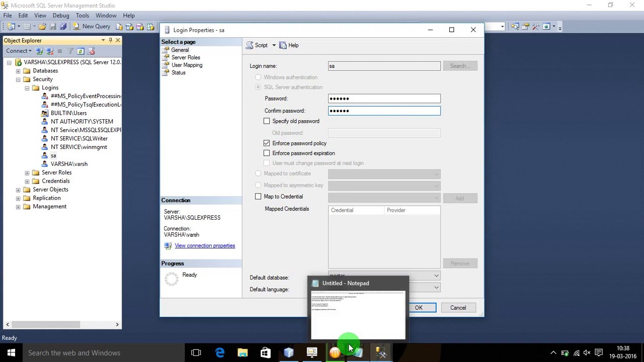Click the Windows Start button

[11, 353]
